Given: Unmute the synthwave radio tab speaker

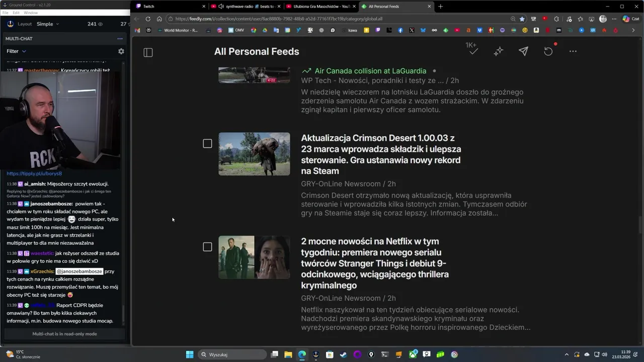Looking at the screenshot, I should [x=221, y=7].
